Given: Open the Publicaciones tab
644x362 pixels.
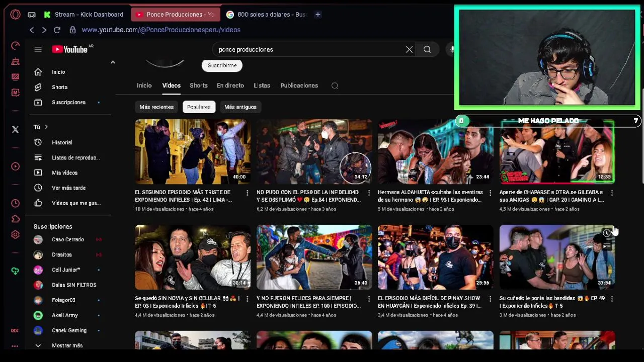Looking at the screenshot, I should (299, 85).
